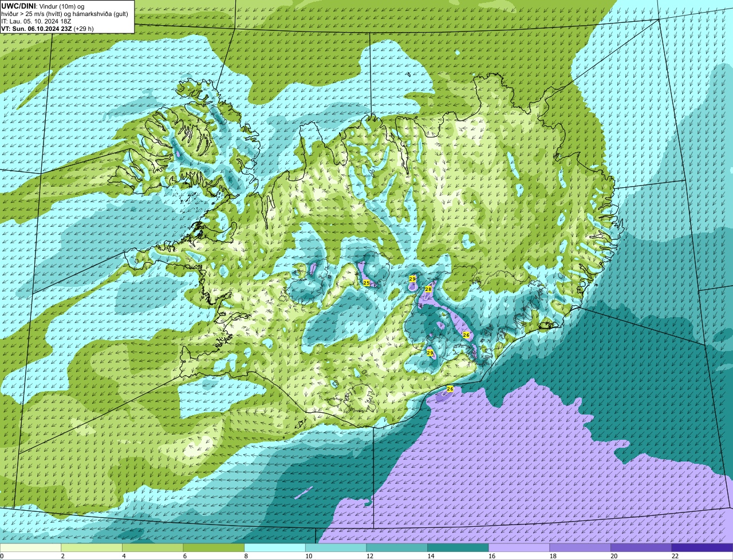Image resolution: width=733 pixels, height=560 pixels.
Task: Click the yellow gust marker labeled 28
Action: click(428, 289)
